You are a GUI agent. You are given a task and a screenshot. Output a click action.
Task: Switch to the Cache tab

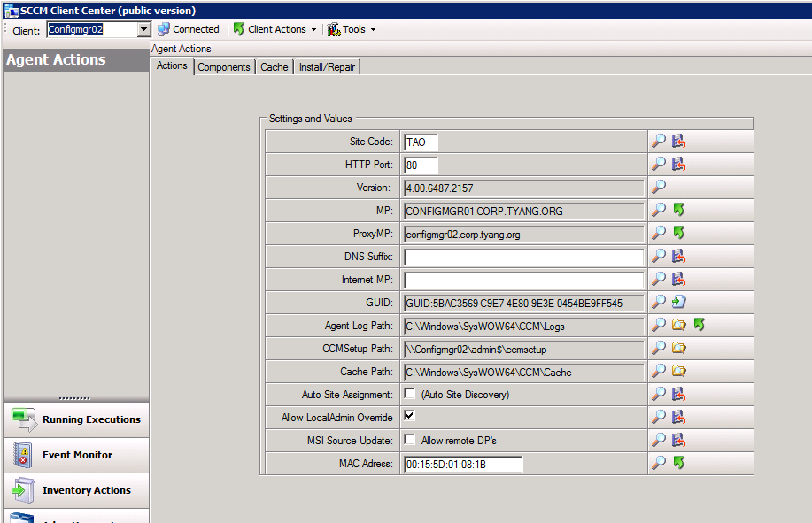274,67
